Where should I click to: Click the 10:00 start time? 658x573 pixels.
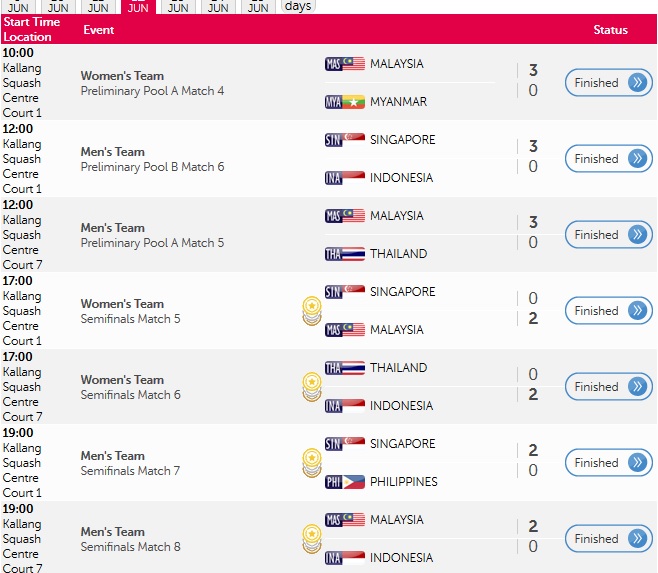click(18, 53)
